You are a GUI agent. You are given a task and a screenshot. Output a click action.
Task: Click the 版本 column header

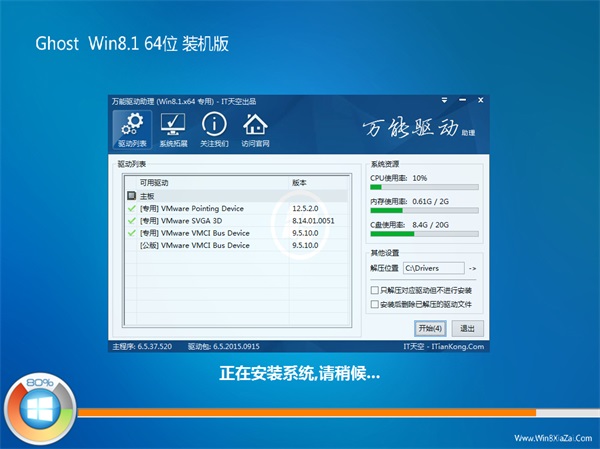coord(300,183)
